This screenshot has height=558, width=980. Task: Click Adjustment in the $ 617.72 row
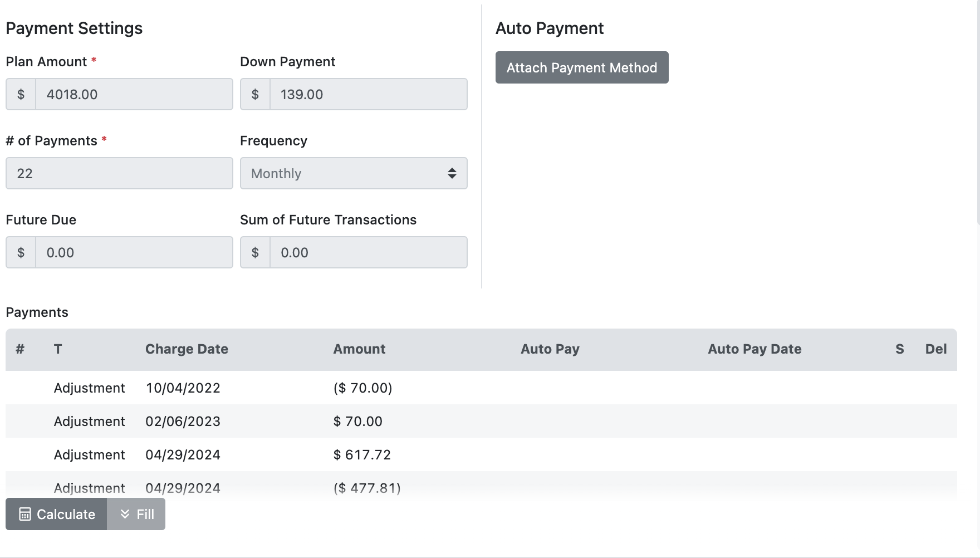[x=89, y=455]
